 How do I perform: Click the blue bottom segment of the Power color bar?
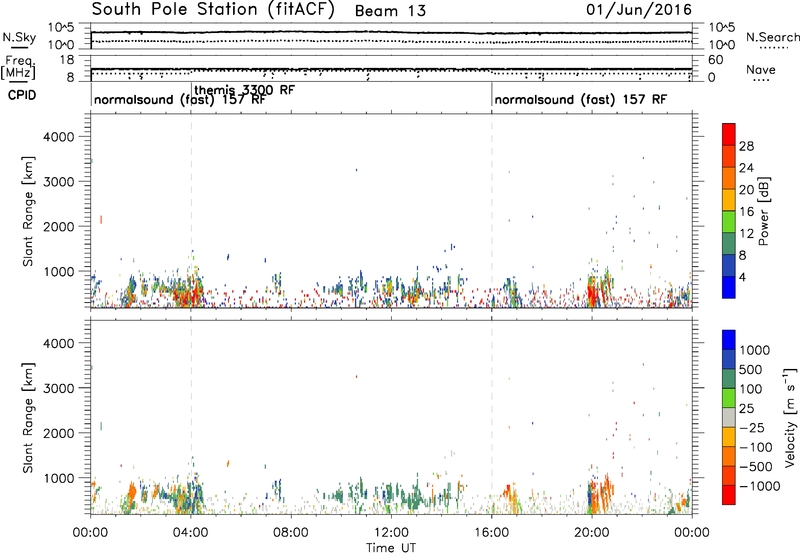(x=729, y=287)
